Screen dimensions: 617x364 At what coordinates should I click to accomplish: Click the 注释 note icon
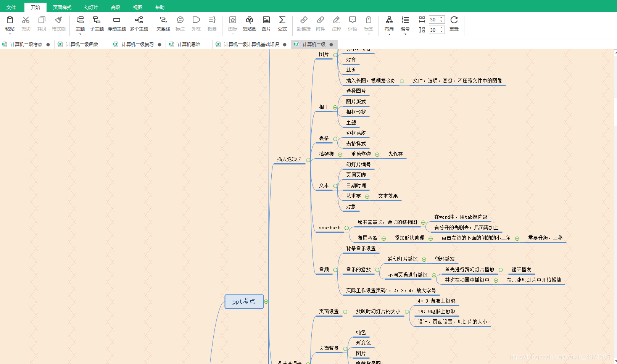[337, 20]
